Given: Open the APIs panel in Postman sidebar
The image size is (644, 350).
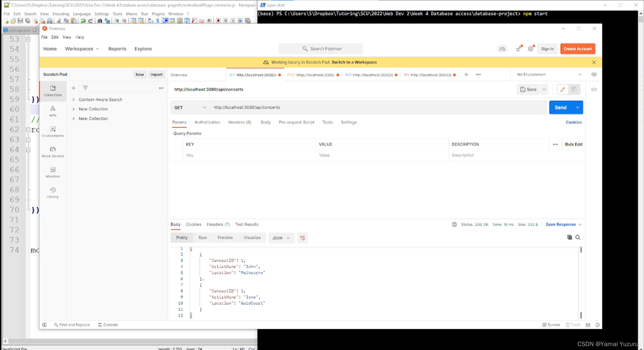Looking at the screenshot, I should click(52, 111).
